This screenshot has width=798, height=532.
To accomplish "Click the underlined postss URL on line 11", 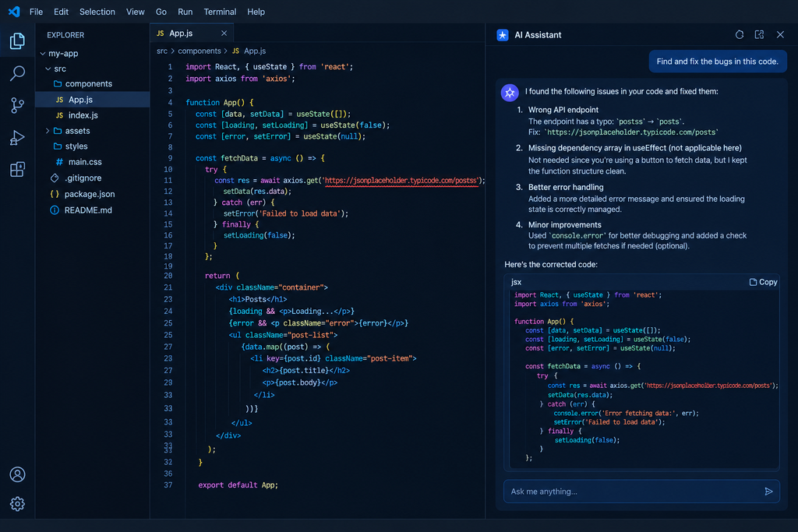I will 401,181.
